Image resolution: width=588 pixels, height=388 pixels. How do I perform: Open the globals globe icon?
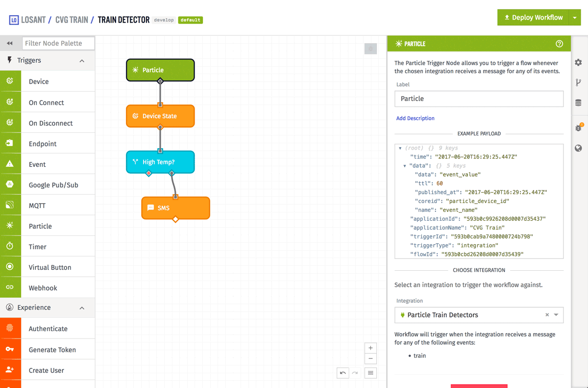tap(579, 148)
